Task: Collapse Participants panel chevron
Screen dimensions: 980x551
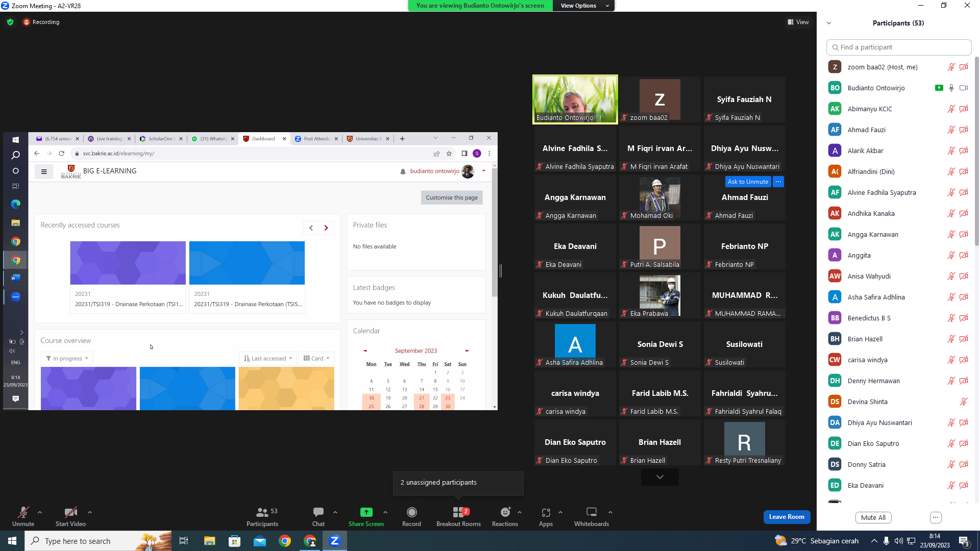Action: coord(829,23)
